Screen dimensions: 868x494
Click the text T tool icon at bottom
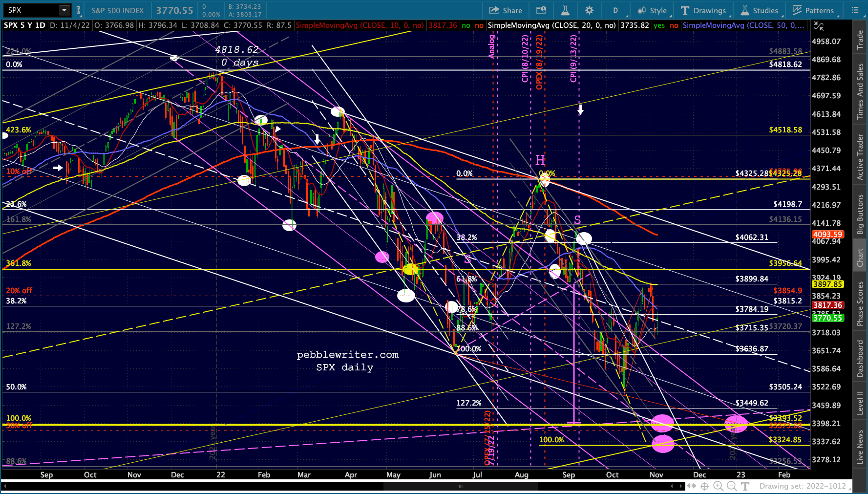[745, 486]
